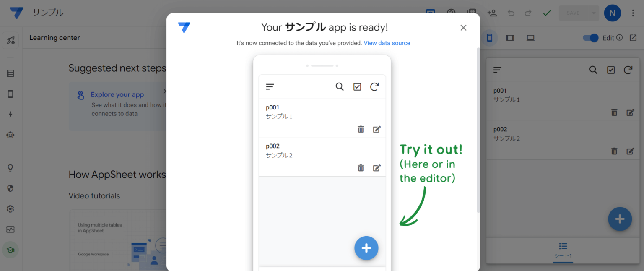The height and width of the screenshot is (271, 644).
Task: Open the Automation section (lightning icon)
Action: [x=10, y=114]
